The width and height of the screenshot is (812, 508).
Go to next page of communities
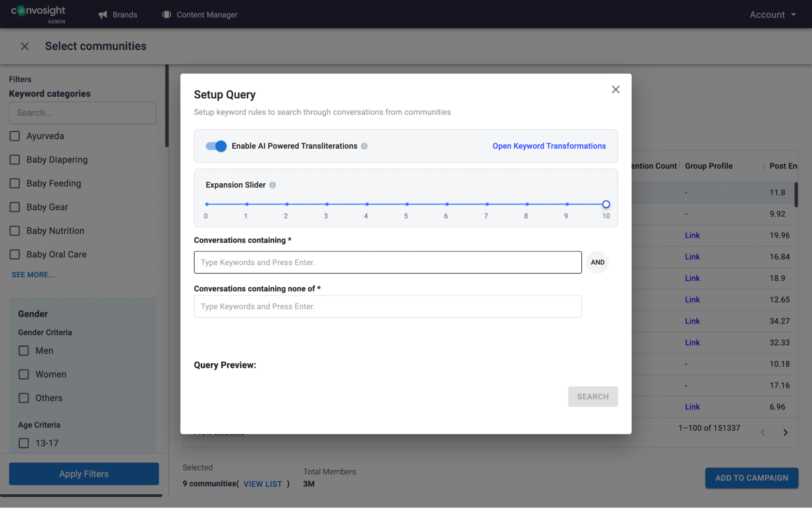click(785, 432)
